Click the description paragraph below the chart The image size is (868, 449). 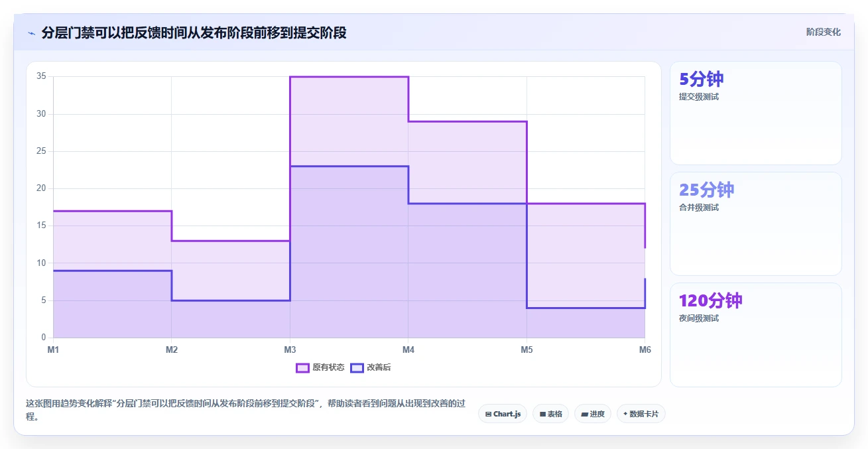tap(245, 411)
